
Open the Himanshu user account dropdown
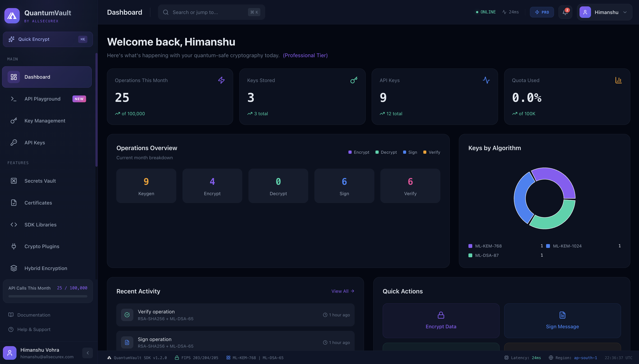[x=604, y=12]
